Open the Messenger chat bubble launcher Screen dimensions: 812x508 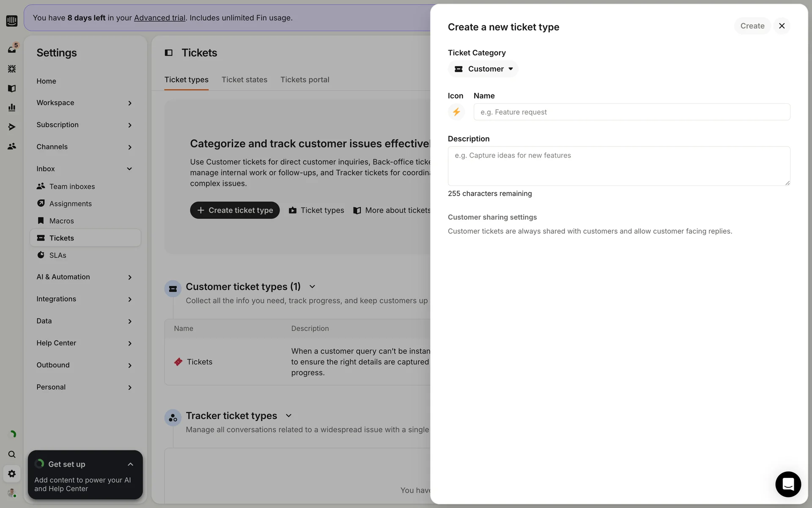788,484
